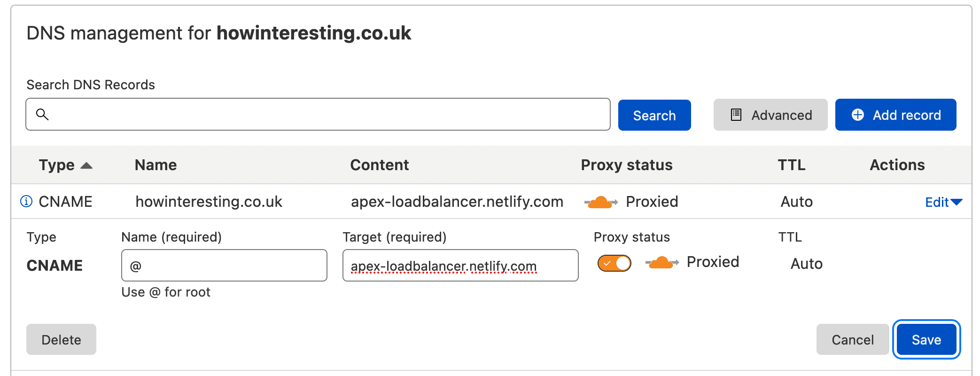Click the Proxy status column header
The image size is (980, 376).
(626, 165)
